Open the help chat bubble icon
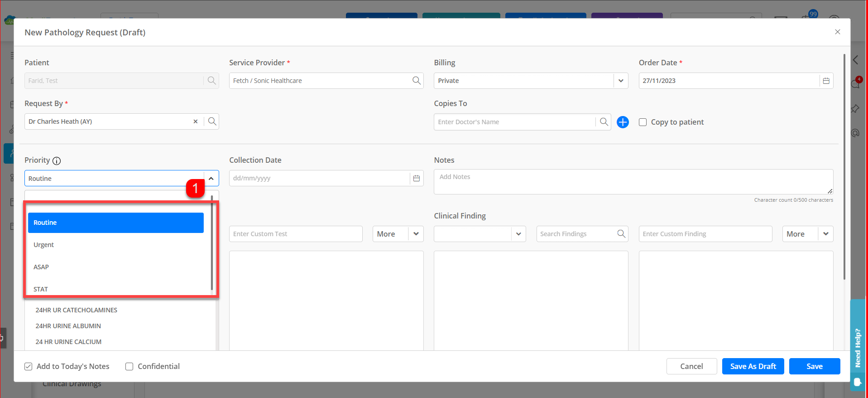Viewport: 868px width, 398px height. point(858,382)
